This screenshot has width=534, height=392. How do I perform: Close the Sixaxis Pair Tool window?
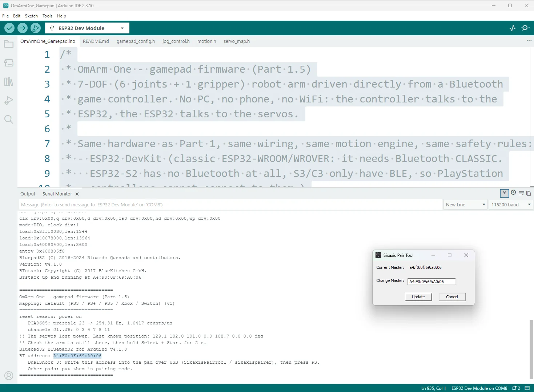click(466, 255)
